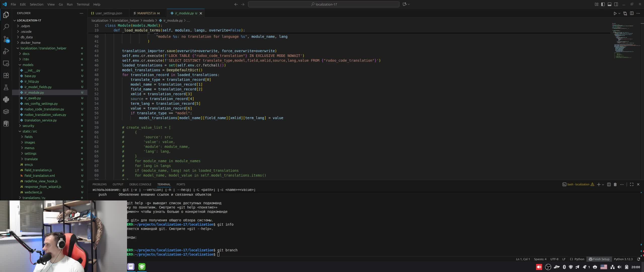
Task: Kill terminal with trash icon
Action: 615,185
